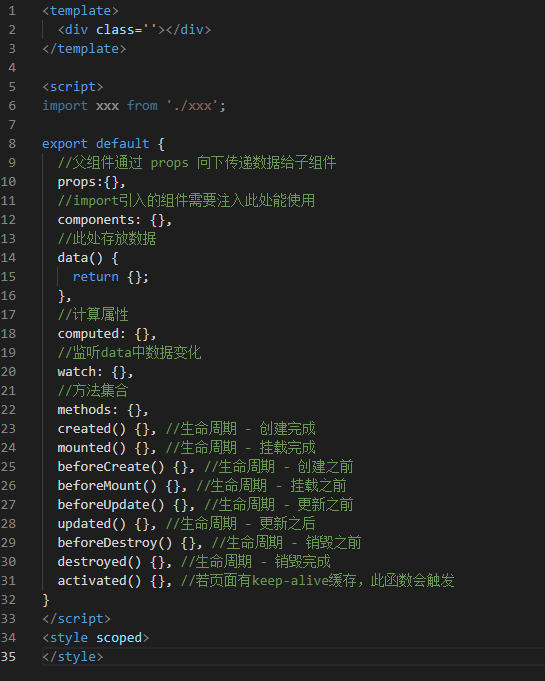Click the 'beforeUpdate() {}' hook
545x681 pixels.
click(x=122, y=505)
